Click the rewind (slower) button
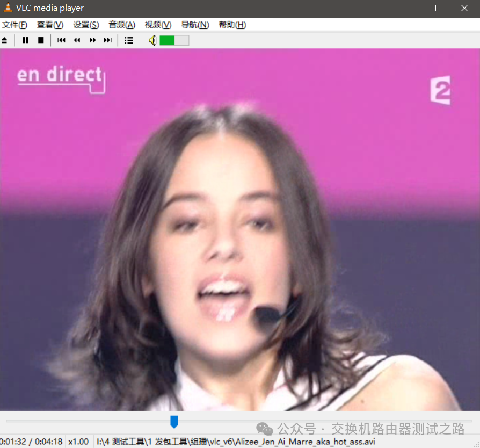Viewport: 480px width, 448px height. pyautogui.click(x=77, y=40)
